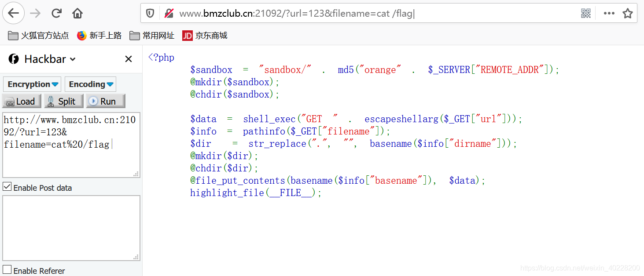Toggle the Enable Referer checkbox
The height and width of the screenshot is (276, 644).
7,269
